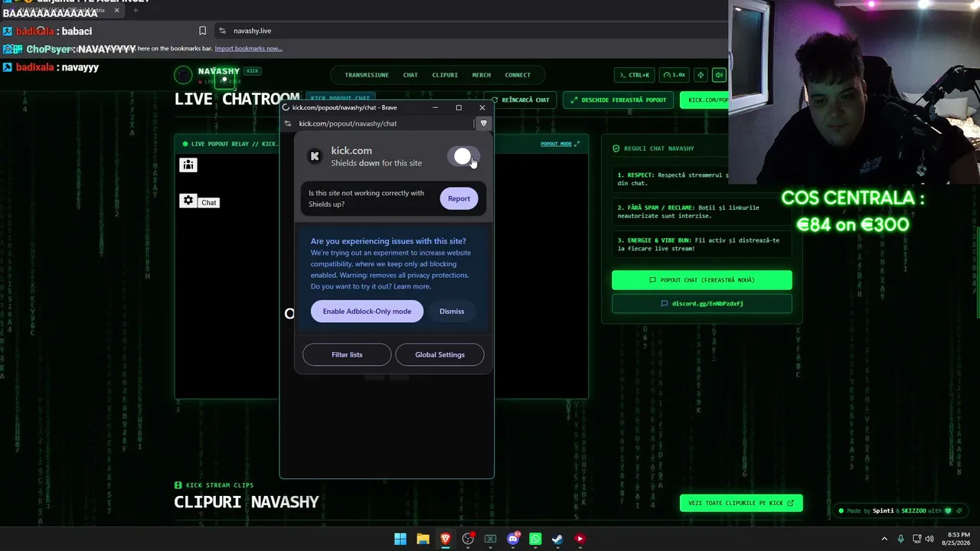The width and height of the screenshot is (980, 551).
Task: Click the chat settings gear icon
Action: pos(188,201)
